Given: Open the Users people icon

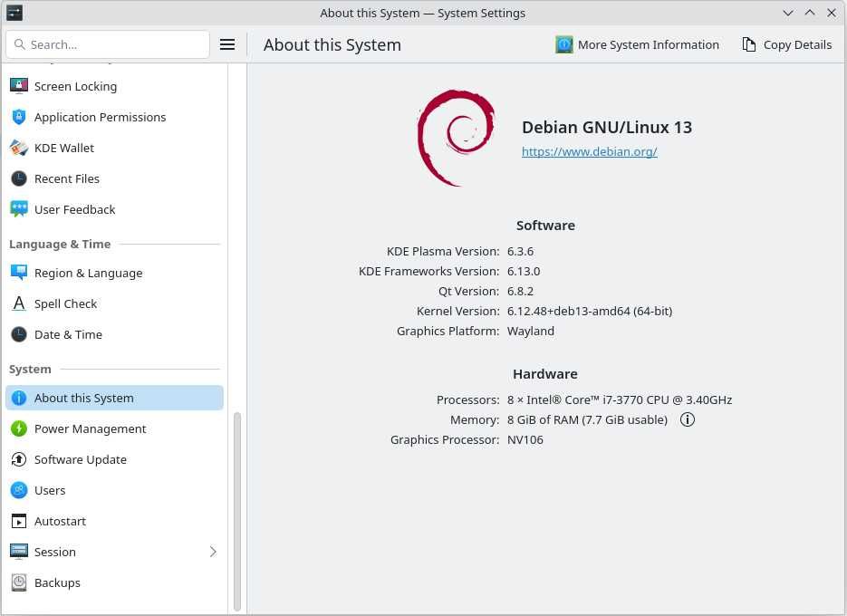Looking at the screenshot, I should pos(19,490).
